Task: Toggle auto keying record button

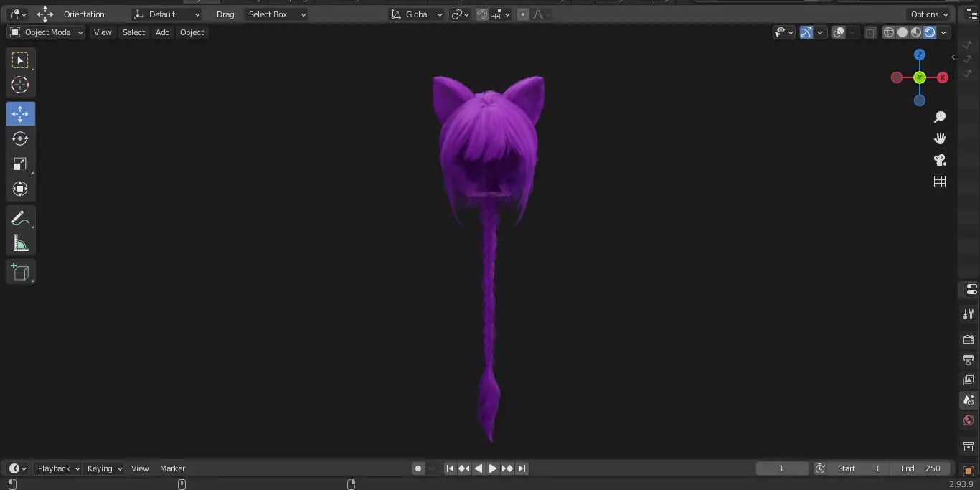Action: pos(418,468)
